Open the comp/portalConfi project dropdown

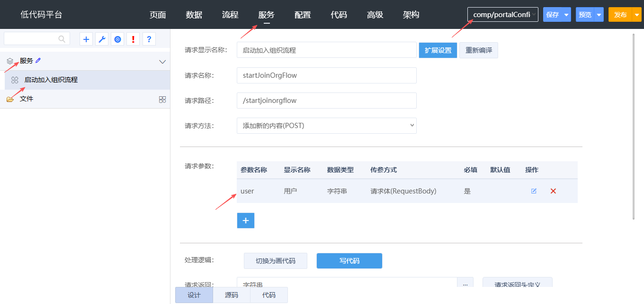[x=502, y=15]
